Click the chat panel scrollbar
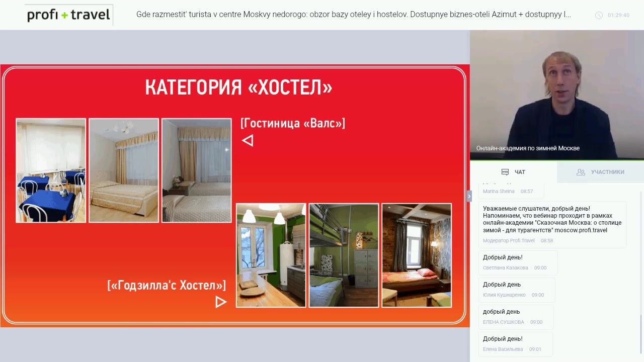This screenshot has width=644, height=362. tap(641, 334)
